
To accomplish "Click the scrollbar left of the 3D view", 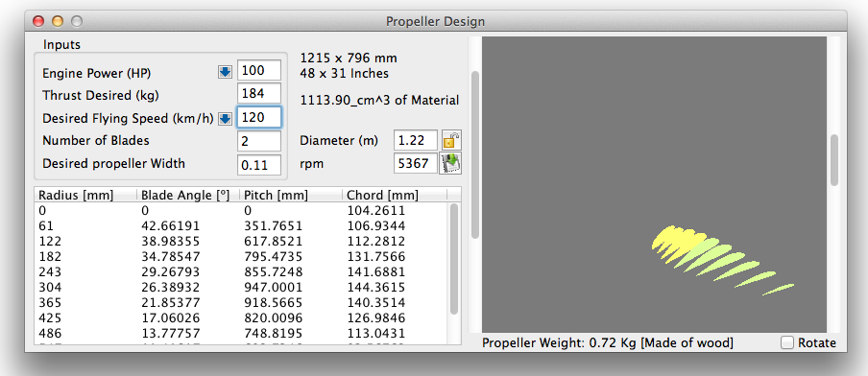I will (475, 154).
